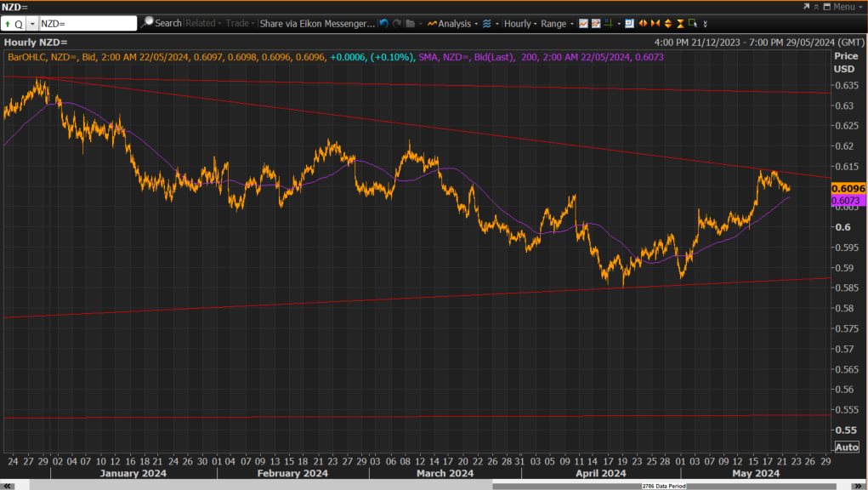
Task: Open the quote type dropdown arrow beside Q
Action: pyautogui.click(x=32, y=24)
